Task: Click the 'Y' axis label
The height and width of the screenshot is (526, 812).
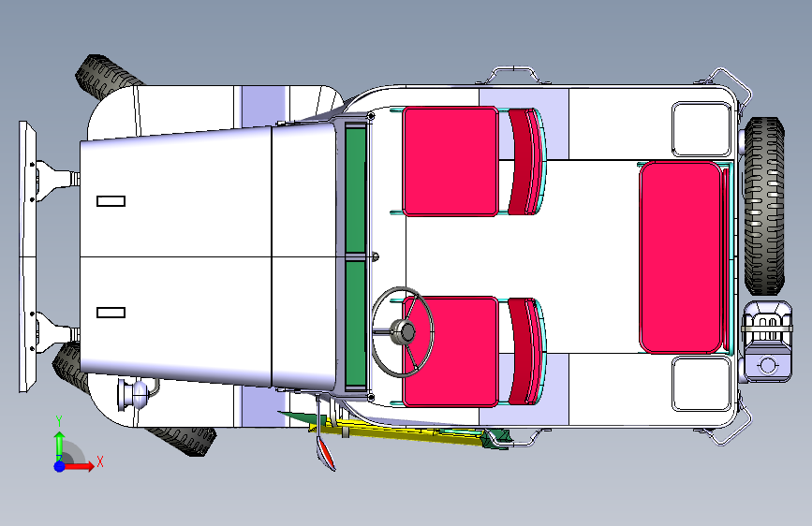Action: (x=59, y=421)
